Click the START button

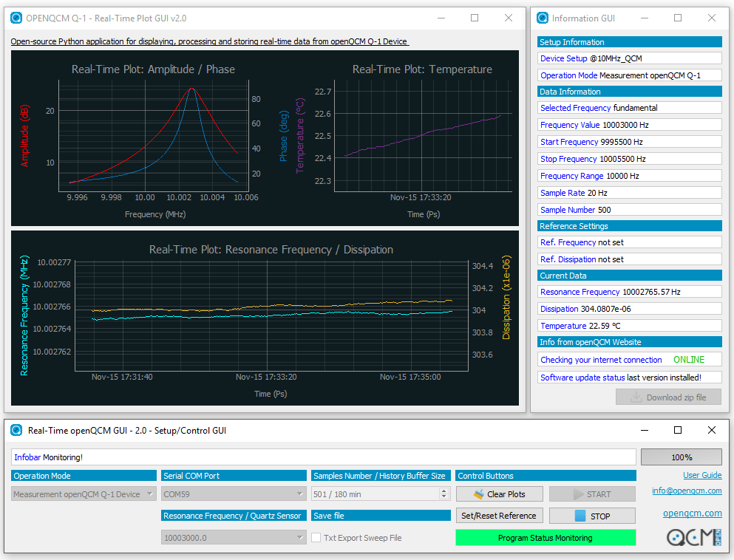point(591,494)
